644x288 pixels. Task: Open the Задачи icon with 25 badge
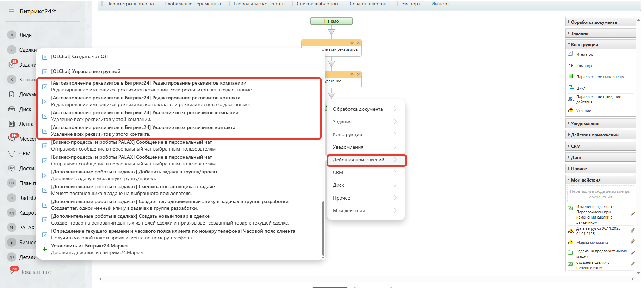coord(12,64)
